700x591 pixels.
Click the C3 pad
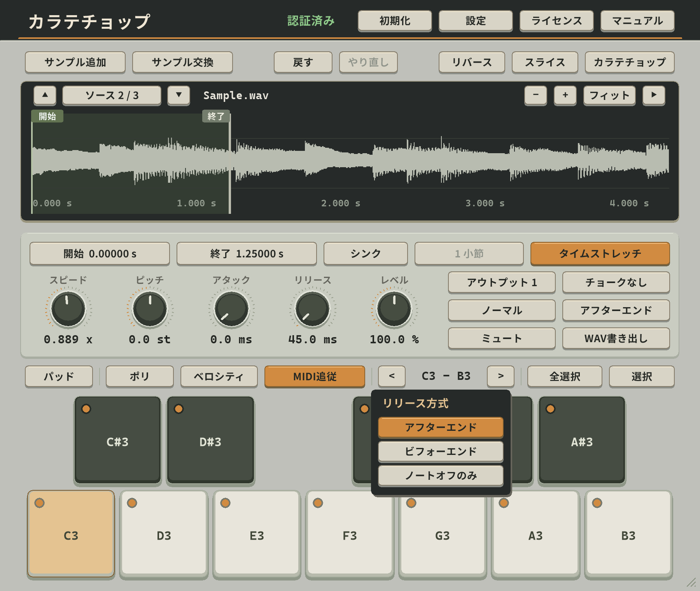(x=71, y=533)
